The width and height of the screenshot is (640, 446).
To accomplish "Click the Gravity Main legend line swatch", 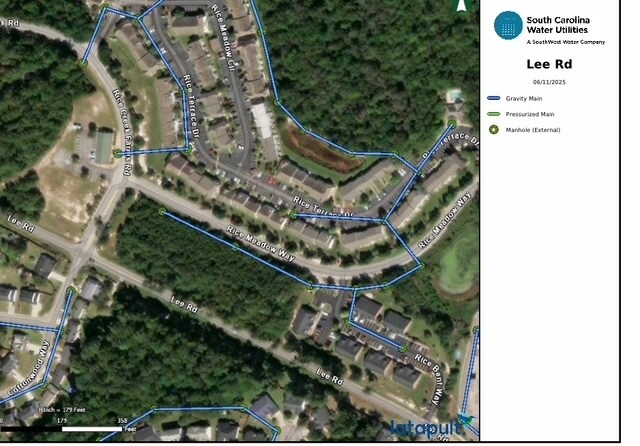I will coord(494,98).
